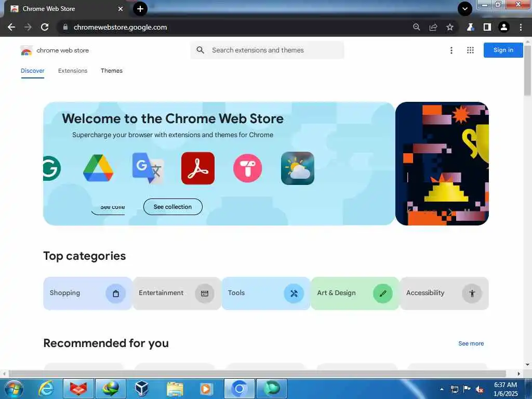Image resolution: width=532 pixels, height=399 pixels.
Task: Click See more for Recommended for you
Action: (471, 343)
